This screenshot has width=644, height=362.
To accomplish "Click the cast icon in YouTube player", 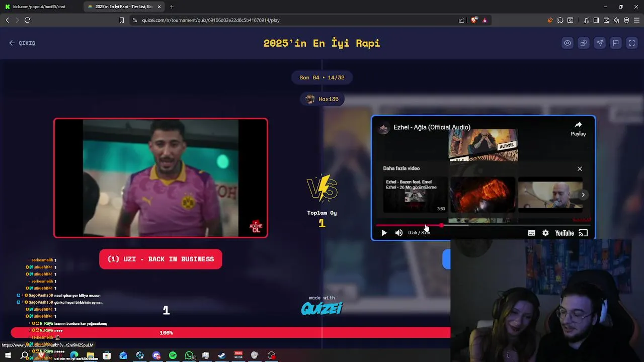I will click(x=583, y=233).
